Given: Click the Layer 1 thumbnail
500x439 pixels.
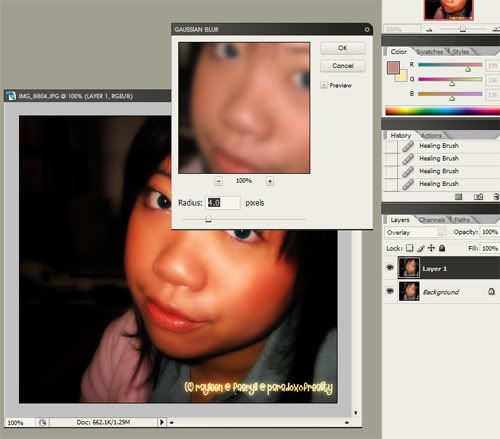Looking at the screenshot, I should pyautogui.click(x=409, y=268).
